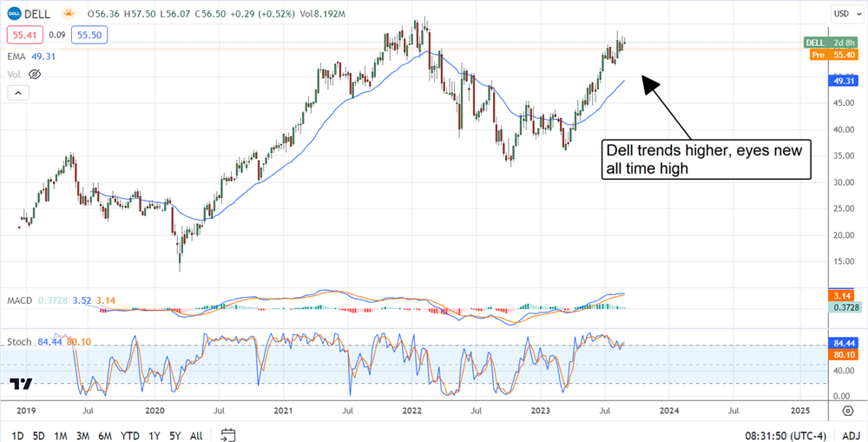Select the EMA indicator label
Image resolution: width=868 pixels, height=442 pixels.
click(x=16, y=56)
